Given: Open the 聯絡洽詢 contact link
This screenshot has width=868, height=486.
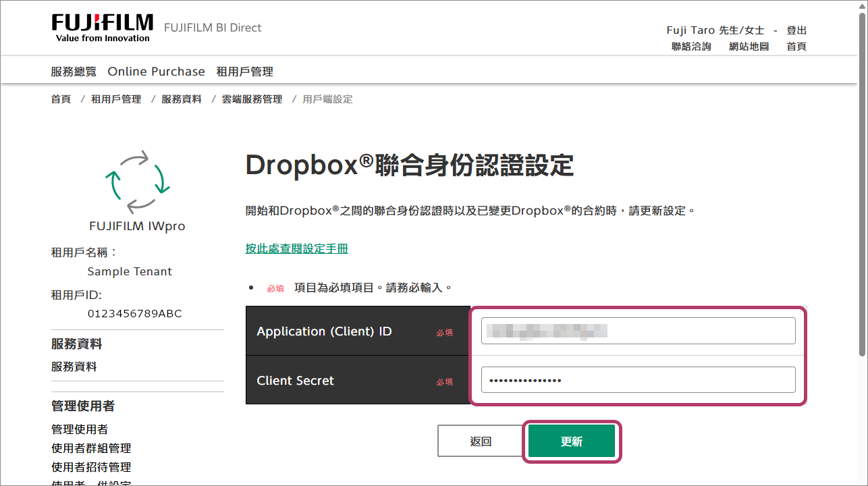Looking at the screenshot, I should [x=691, y=47].
